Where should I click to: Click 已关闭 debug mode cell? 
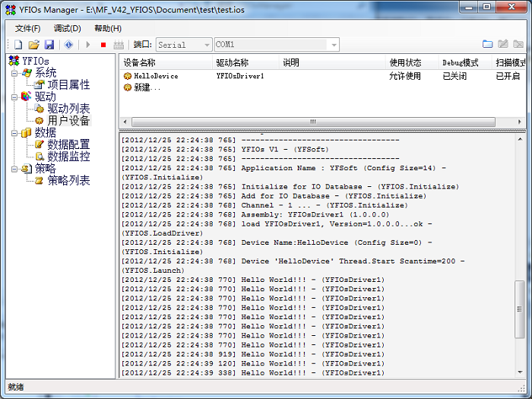[x=454, y=76]
